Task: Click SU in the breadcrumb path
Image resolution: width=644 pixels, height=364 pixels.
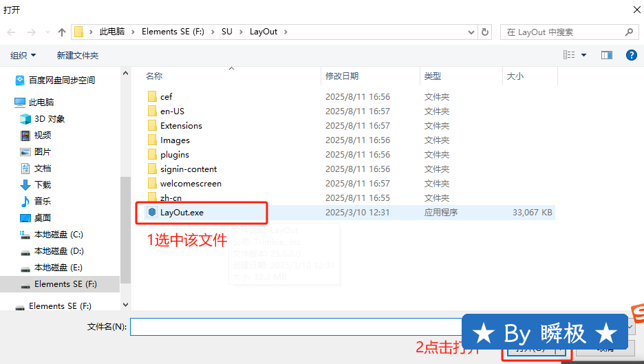Action: pos(227,32)
